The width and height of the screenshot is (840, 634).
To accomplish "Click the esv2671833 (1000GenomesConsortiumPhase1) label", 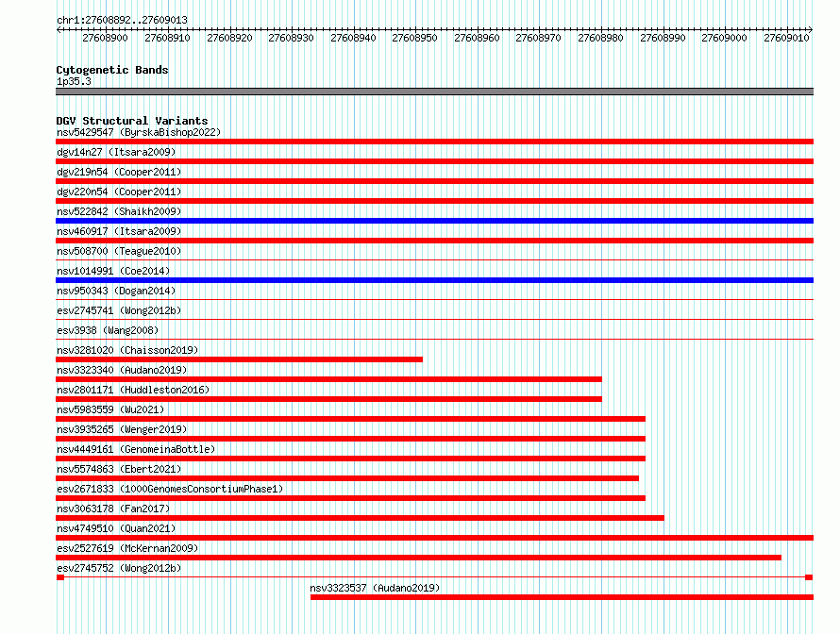I will click(x=170, y=489).
